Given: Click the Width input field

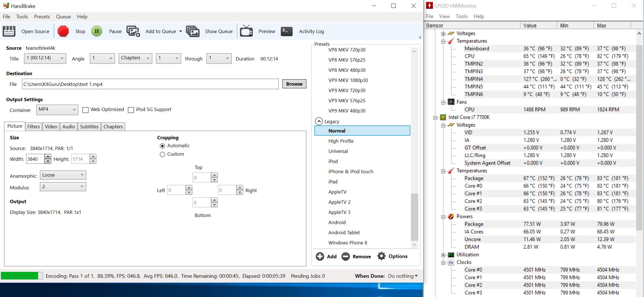Looking at the screenshot, I should (36, 159).
